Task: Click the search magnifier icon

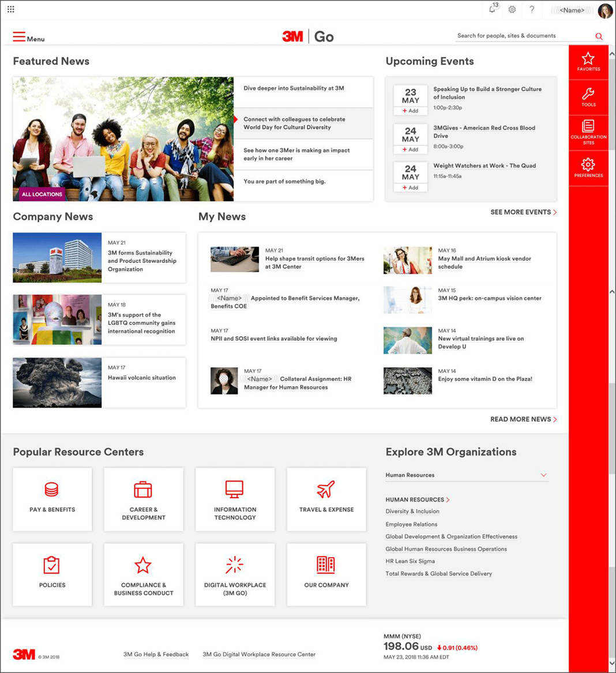Action: coord(599,36)
